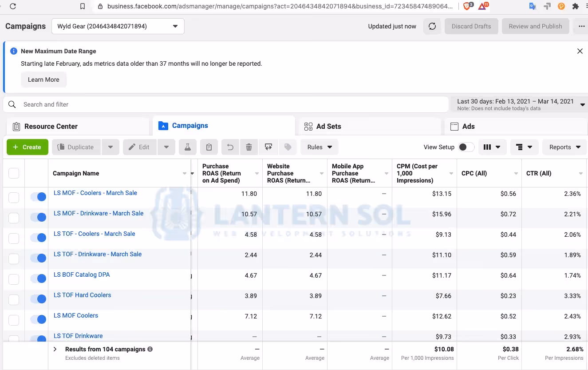Toggle the LS MOF - Coolers - March Sale campaign switch
This screenshot has width=588, height=370.
[x=38, y=197]
